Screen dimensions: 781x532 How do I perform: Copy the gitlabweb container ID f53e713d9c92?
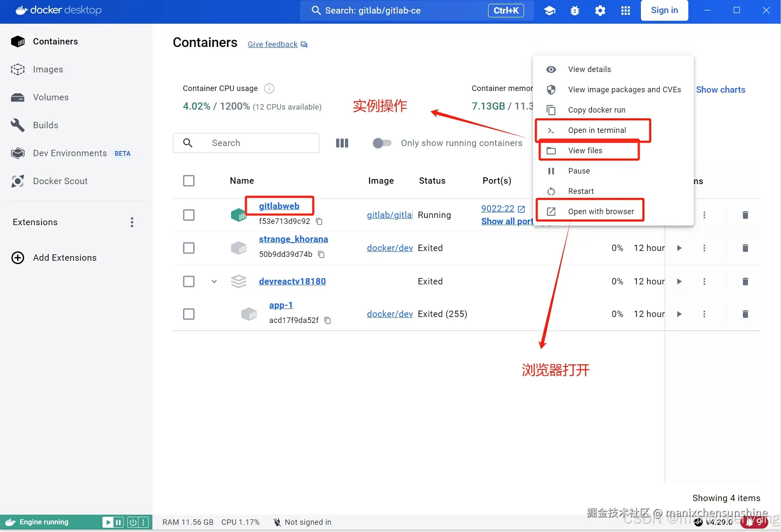click(x=320, y=221)
